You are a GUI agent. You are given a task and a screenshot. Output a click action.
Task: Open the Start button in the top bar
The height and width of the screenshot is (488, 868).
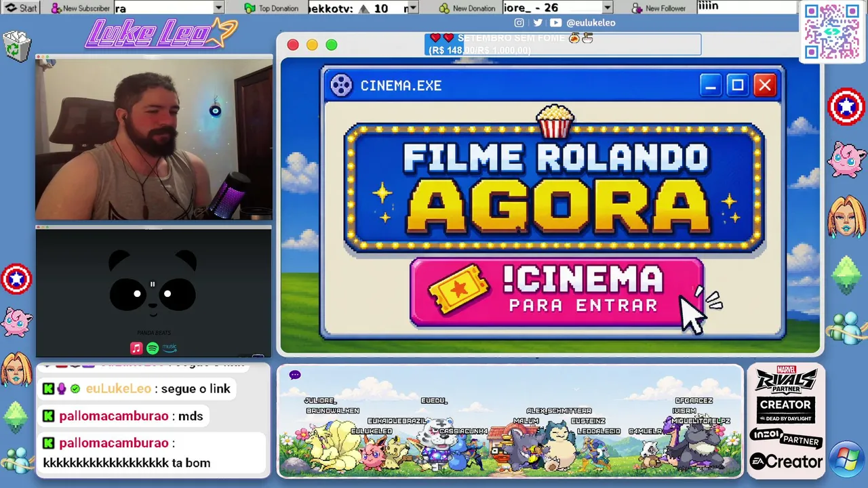pyautogui.click(x=20, y=8)
